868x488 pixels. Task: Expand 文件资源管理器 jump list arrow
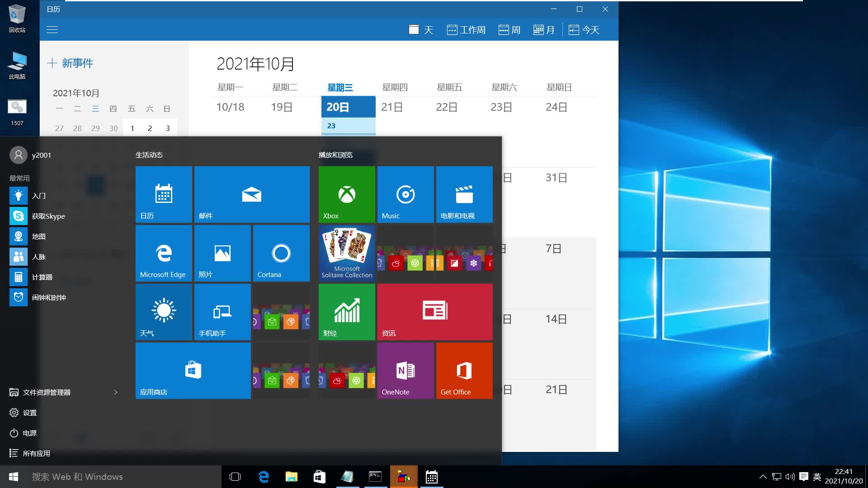tap(116, 392)
